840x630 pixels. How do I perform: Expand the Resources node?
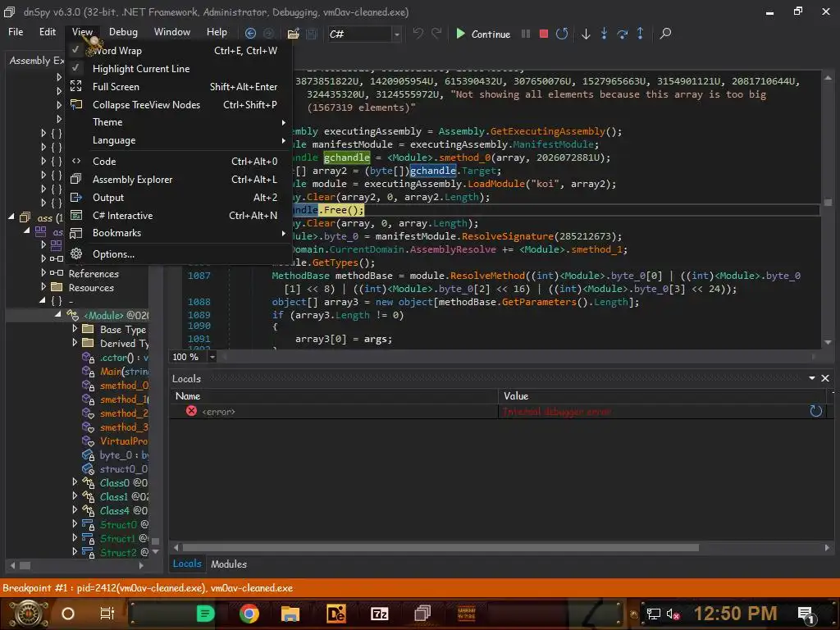click(44, 286)
